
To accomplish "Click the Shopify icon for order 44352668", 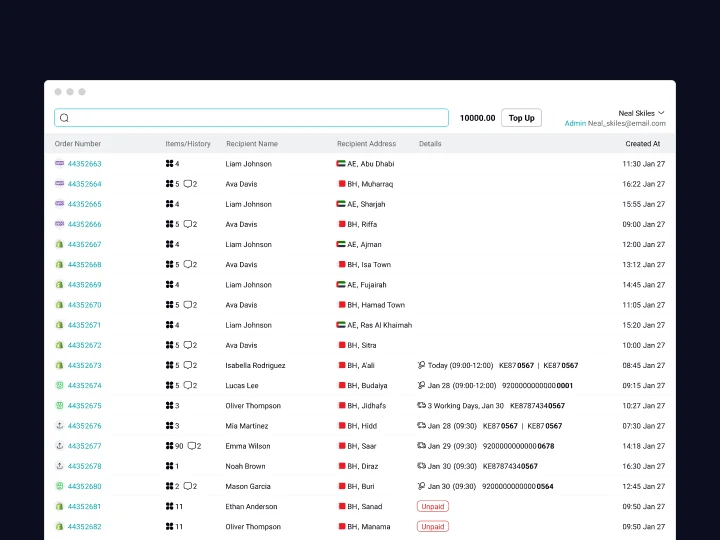I will coord(59,264).
